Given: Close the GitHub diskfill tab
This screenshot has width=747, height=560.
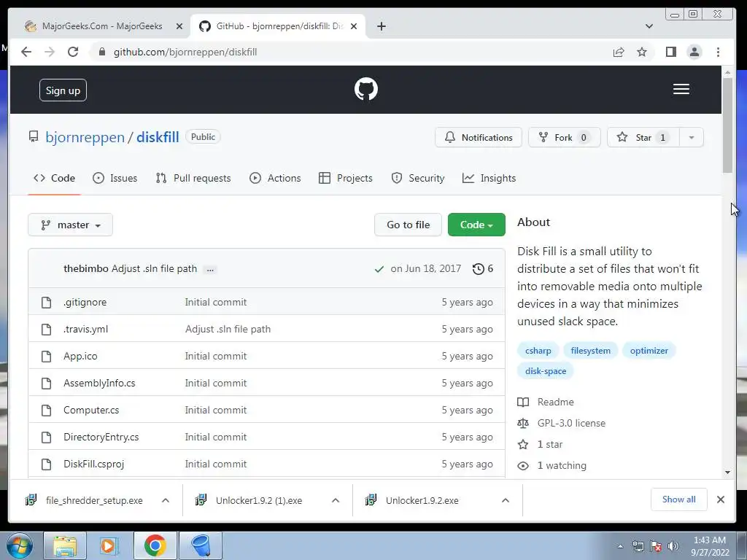Looking at the screenshot, I should (354, 26).
